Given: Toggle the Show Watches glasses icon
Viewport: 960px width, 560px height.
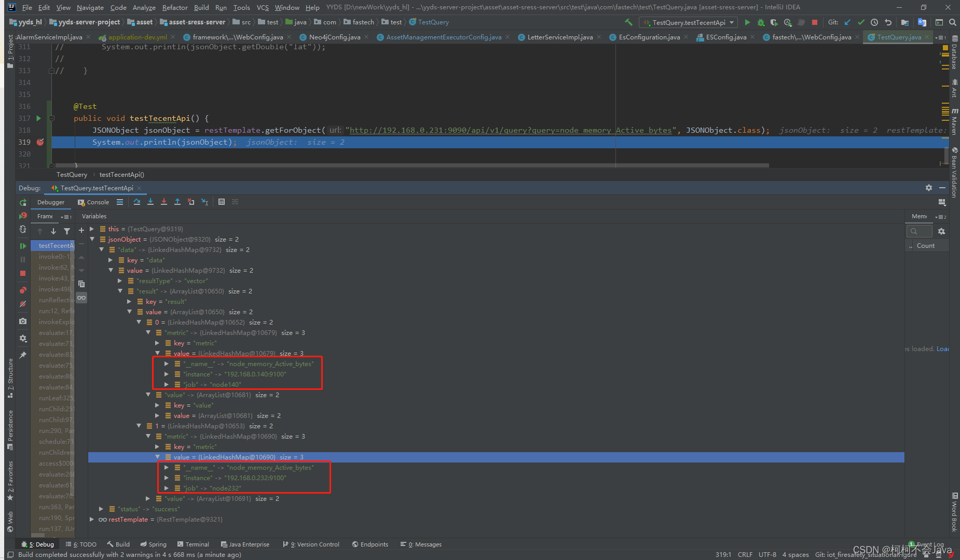Looking at the screenshot, I should tap(81, 298).
